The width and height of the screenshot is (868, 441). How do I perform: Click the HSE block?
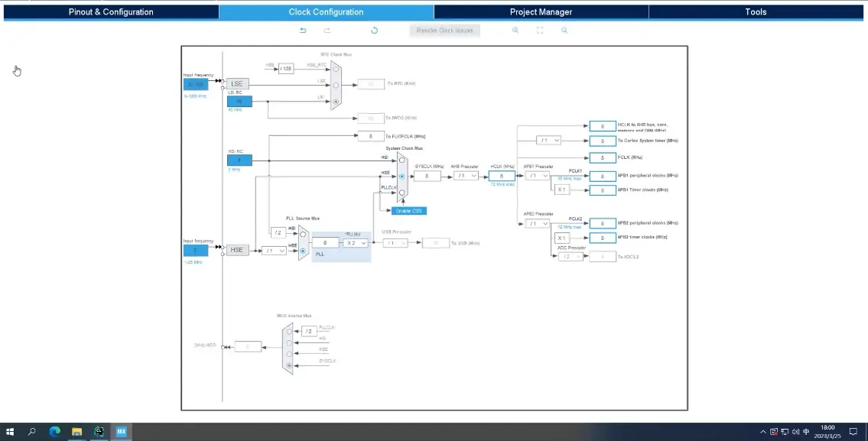(x=237, y=250)
